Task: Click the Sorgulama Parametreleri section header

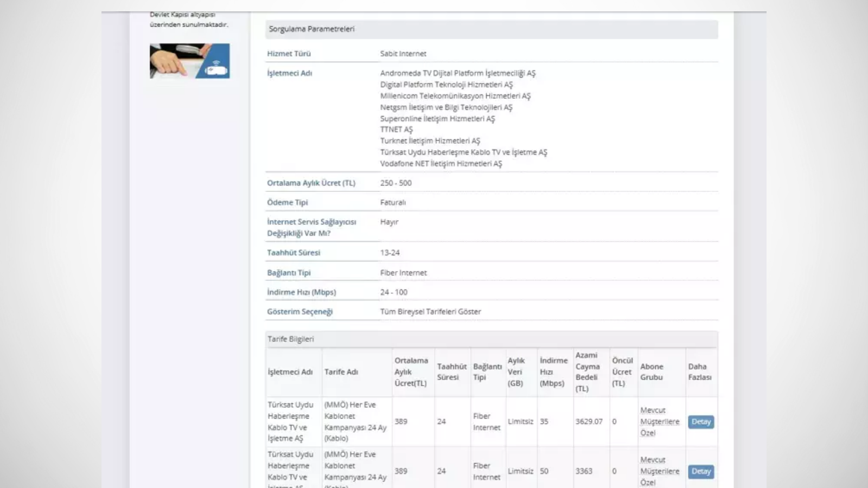Action: 311,29
